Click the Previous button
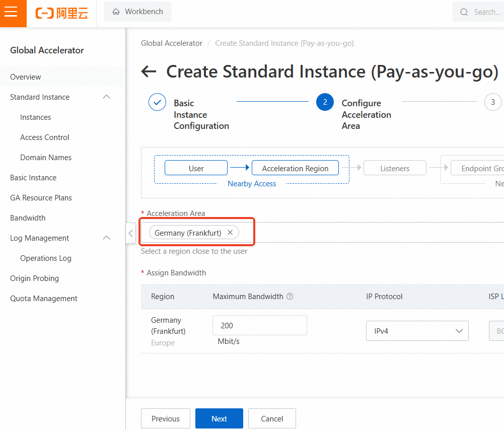Image resolution: width=504 pixels, height=430 pixels. [x=165, y=418]
